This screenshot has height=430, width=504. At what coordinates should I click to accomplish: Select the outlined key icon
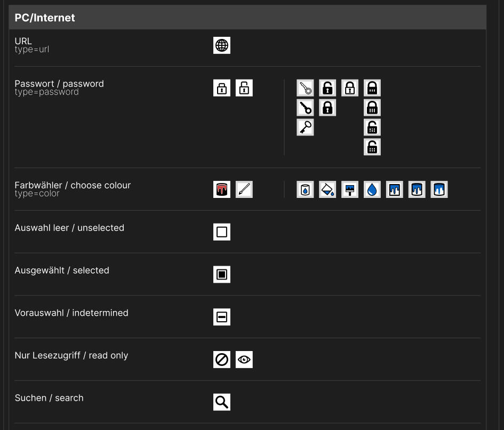point(305,87)
